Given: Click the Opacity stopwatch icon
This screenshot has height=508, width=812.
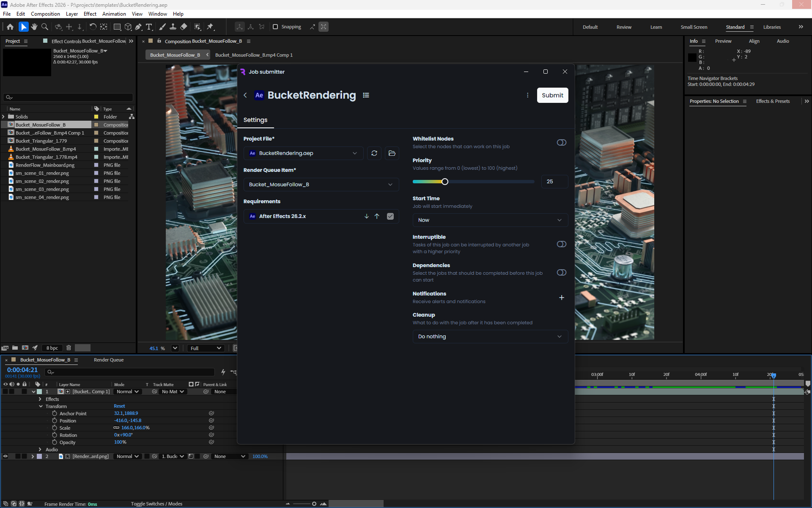Looking at the screenshot, I should coord(55,442).
